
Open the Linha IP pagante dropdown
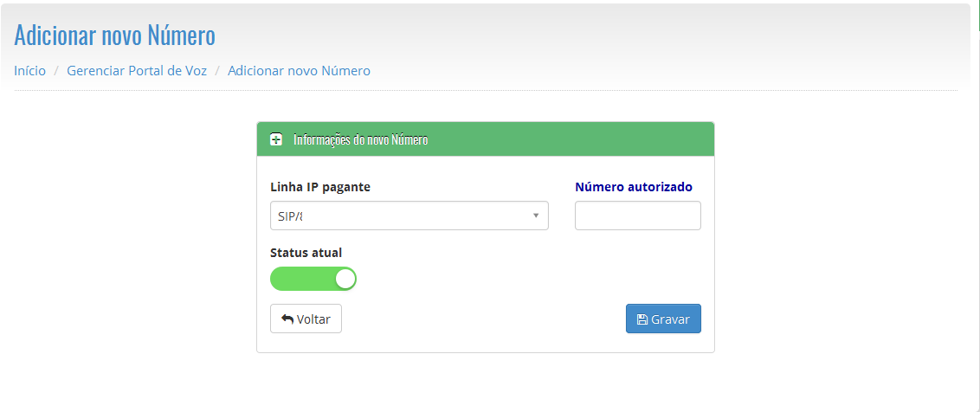click(x=409, y=216)
